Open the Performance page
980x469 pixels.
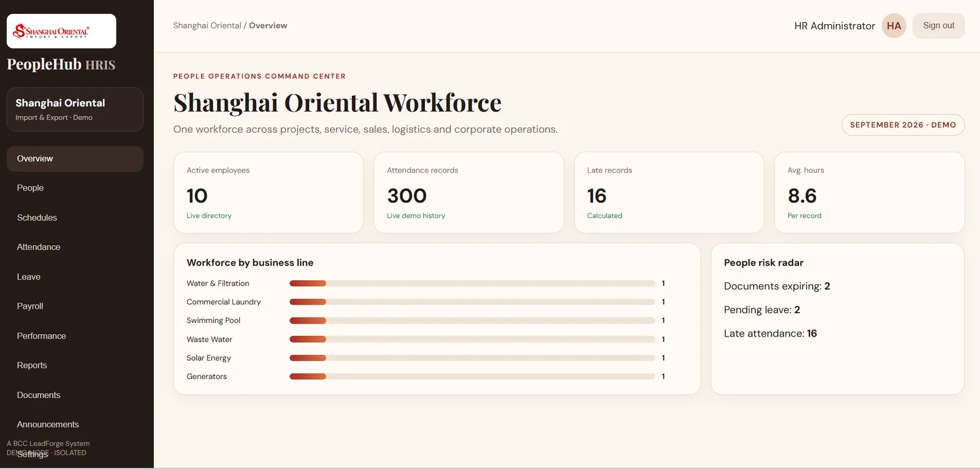tap(75, 336)
